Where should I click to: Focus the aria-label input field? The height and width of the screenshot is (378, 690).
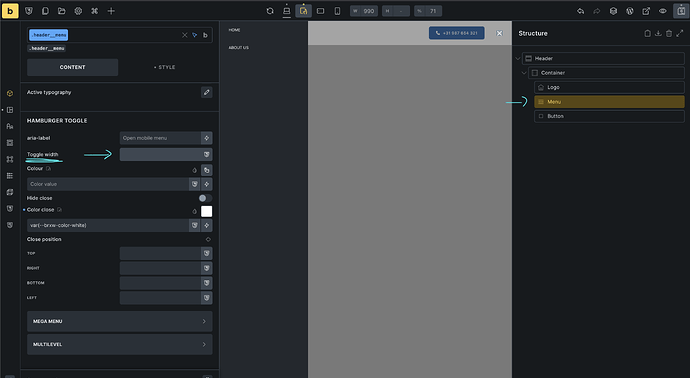(x=160, y=138)
